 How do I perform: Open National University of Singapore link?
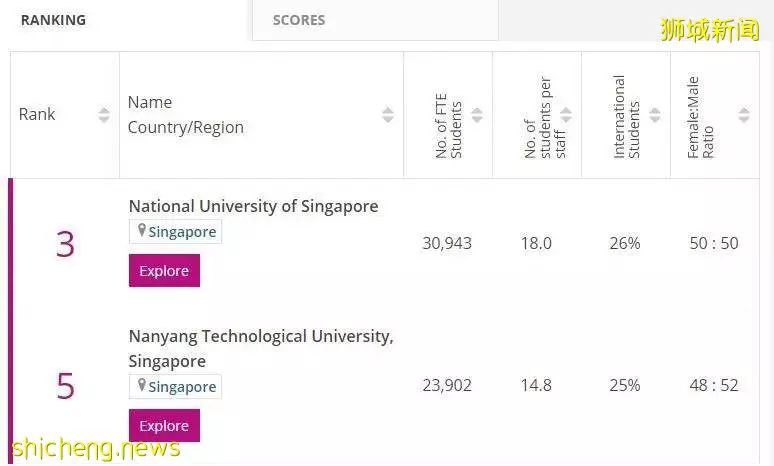[x=253, y=206]
